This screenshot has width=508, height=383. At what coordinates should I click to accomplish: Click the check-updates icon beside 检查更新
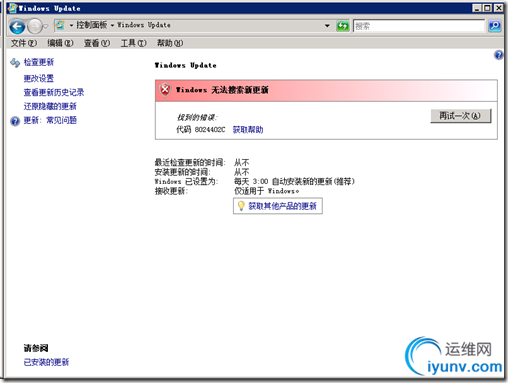coord(15,62)
